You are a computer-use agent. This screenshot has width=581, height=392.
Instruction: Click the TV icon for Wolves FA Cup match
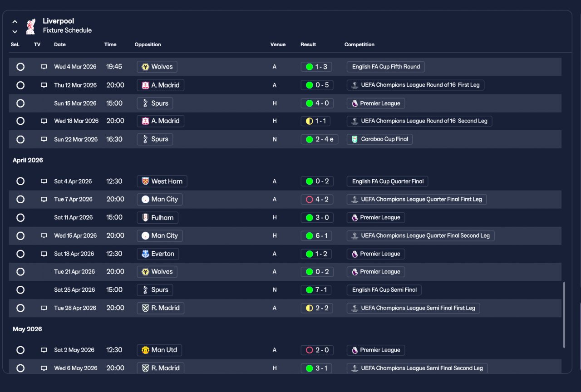tap(44, 67)
